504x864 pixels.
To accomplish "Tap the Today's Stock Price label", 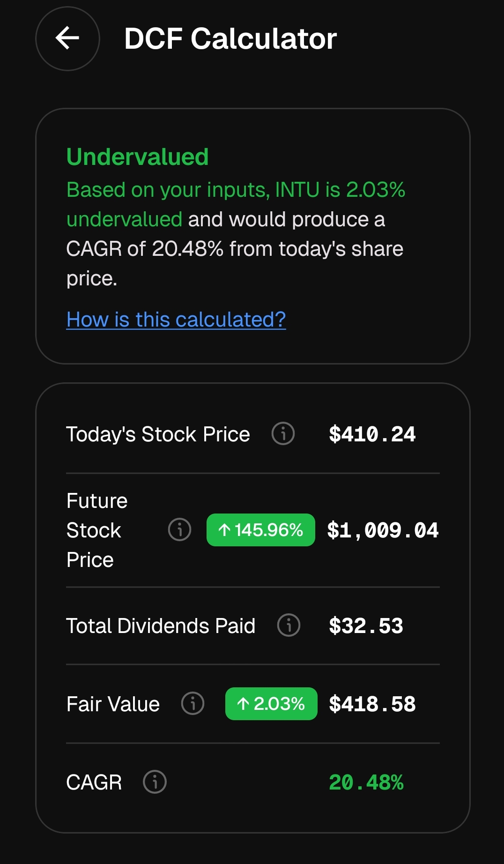I will (158, 434).
